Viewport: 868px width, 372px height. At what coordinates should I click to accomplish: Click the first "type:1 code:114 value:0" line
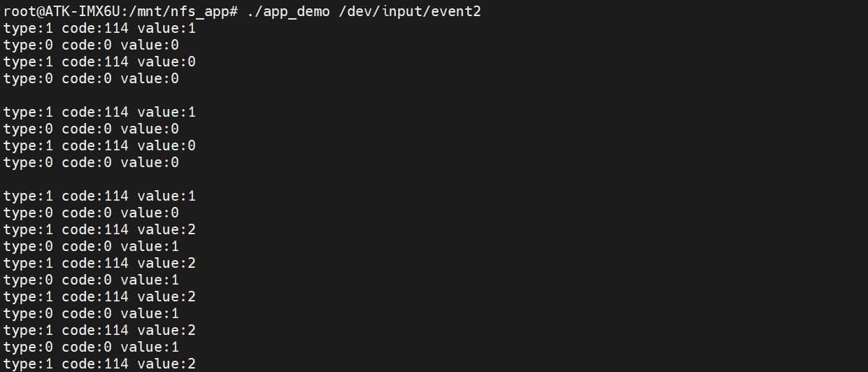[x=99, y=62]
